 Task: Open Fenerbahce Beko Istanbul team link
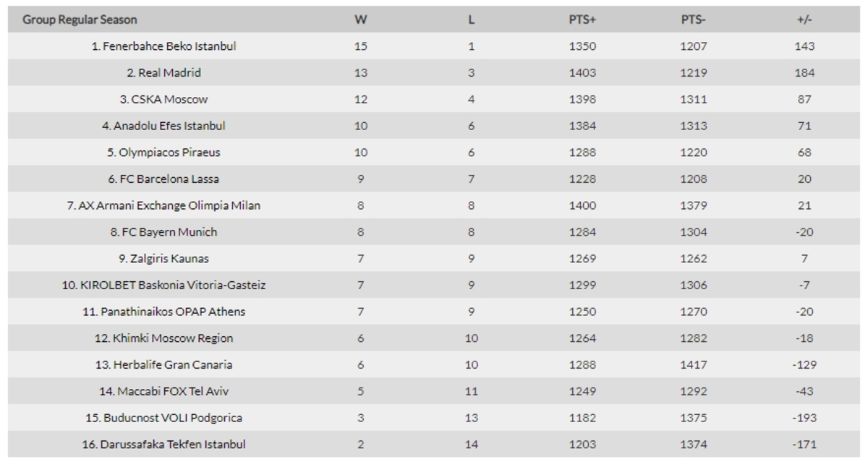click(164, 46)
